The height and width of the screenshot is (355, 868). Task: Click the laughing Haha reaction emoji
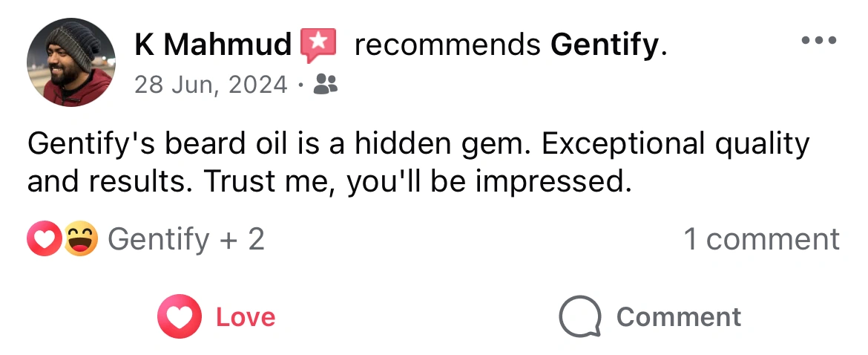[80, 239]
